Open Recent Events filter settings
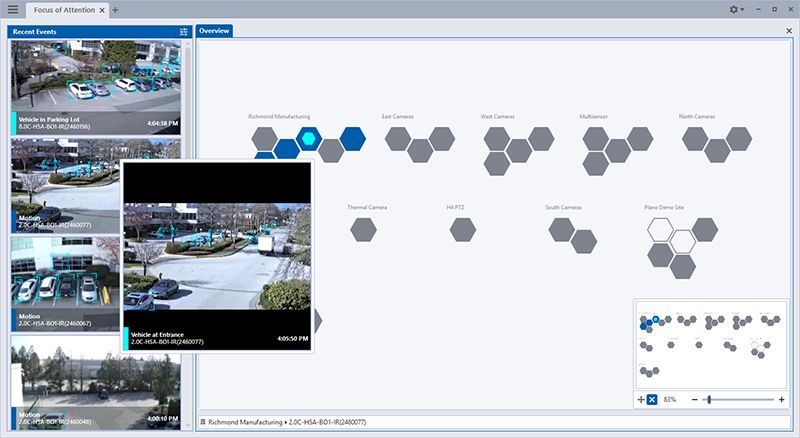 coord(183,32)
